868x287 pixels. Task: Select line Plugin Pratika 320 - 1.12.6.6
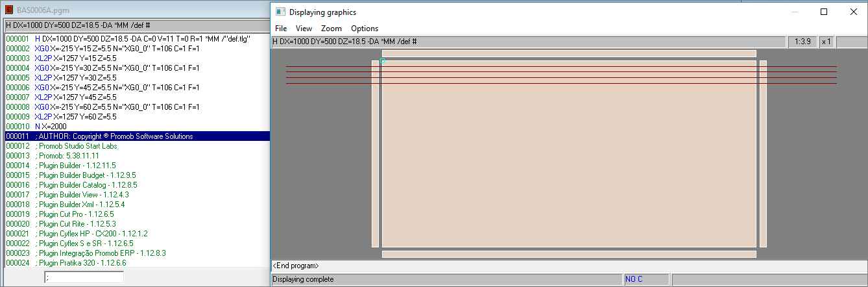click(137, 263)
